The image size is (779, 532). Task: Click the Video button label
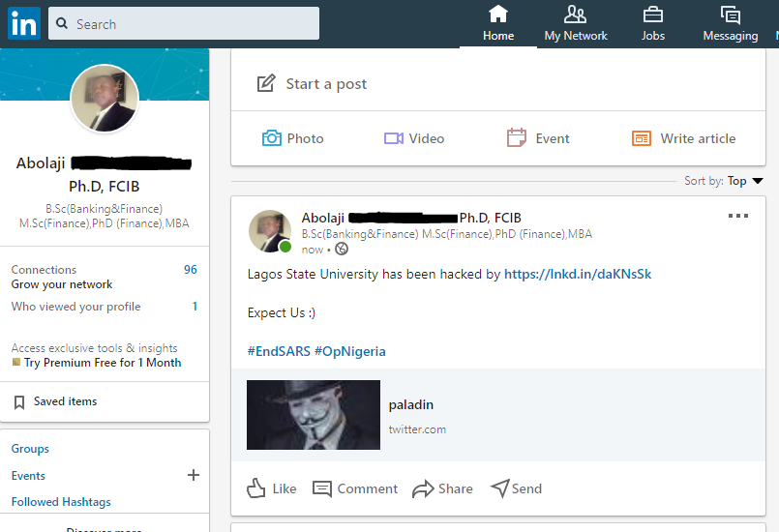(x=426, y=138)
